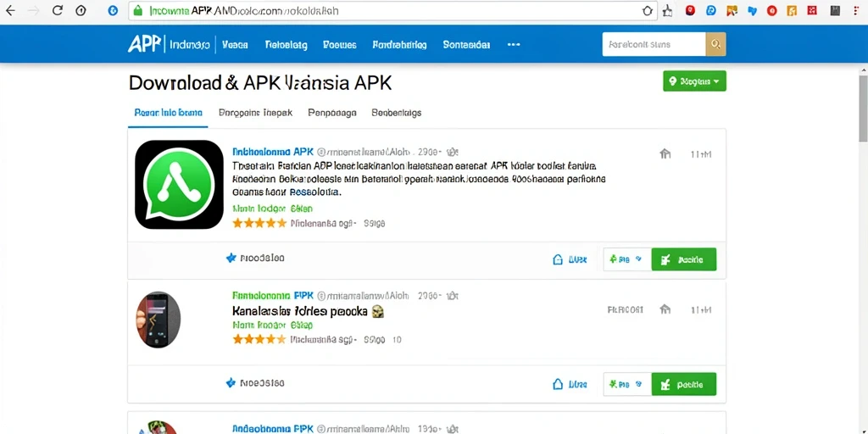The image size is (868, 434).
Task: Click the home icon in first listing
Action: 665,154
